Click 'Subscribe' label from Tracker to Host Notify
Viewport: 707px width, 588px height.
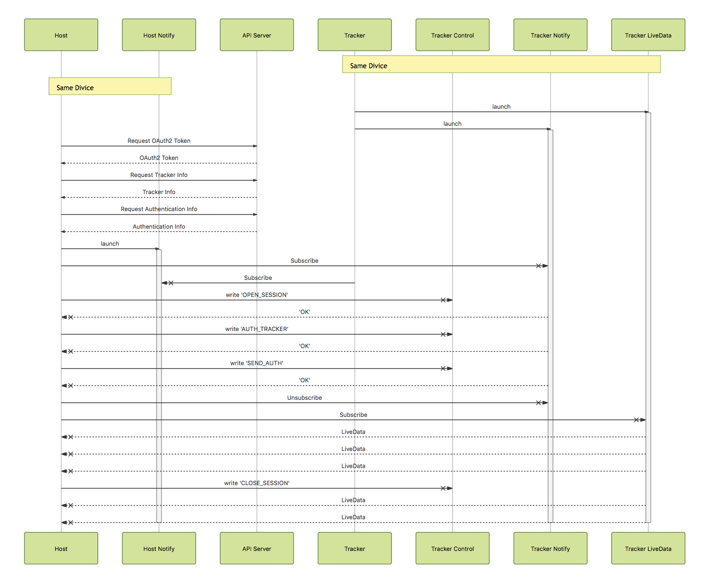[258, 278]
